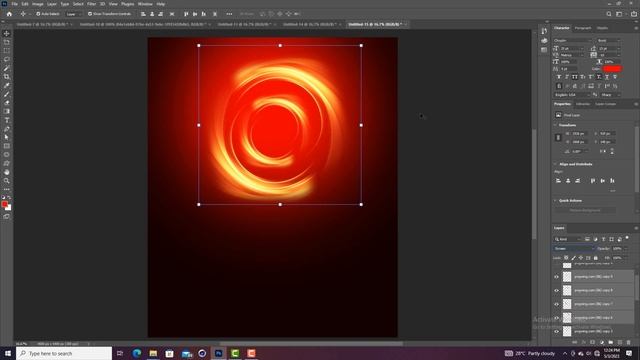This screenshot has width=640, height=360.
Task: Select the Rectangular Marquee tool
Action: 7,51
